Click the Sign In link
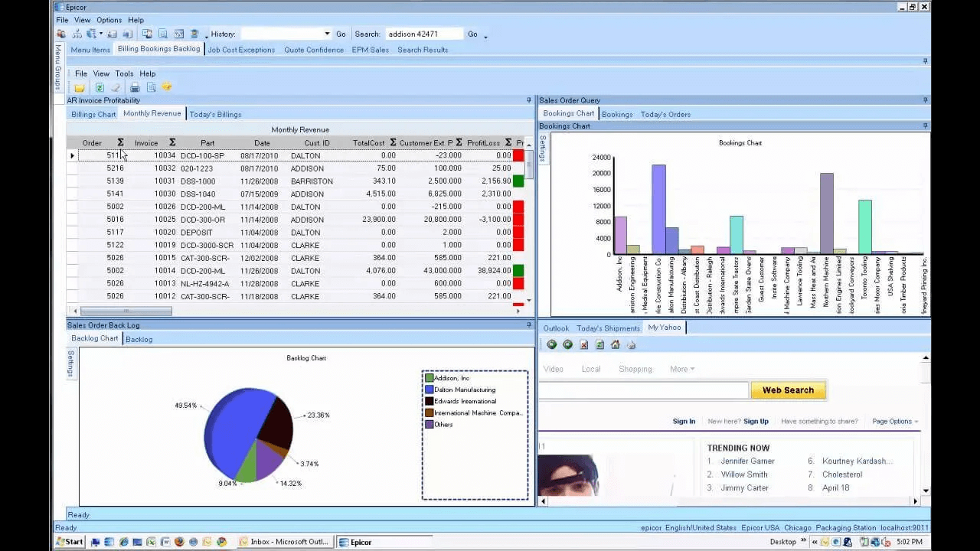980x551 pixels. coord(684,421)
